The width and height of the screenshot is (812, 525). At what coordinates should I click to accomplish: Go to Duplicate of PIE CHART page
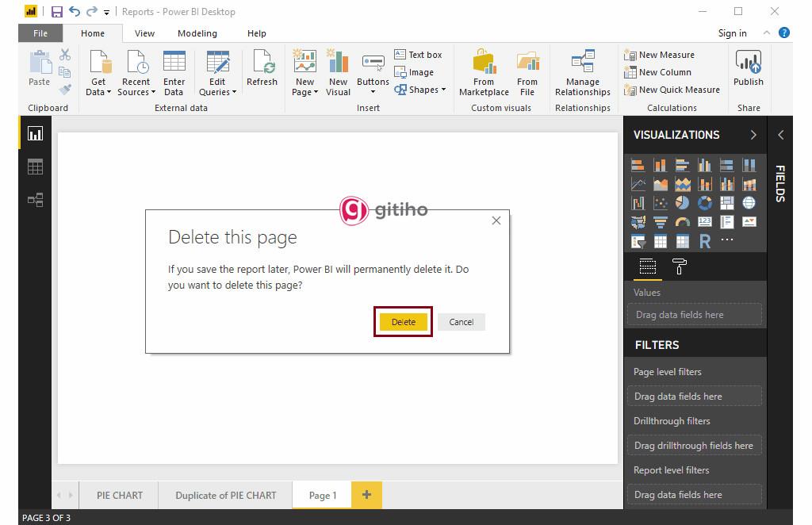pyautogui.click(x=226, y=495)
